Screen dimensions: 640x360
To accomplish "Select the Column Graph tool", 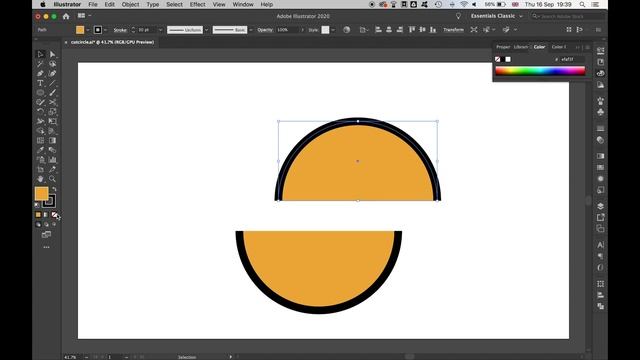I will tap(53, 160).
